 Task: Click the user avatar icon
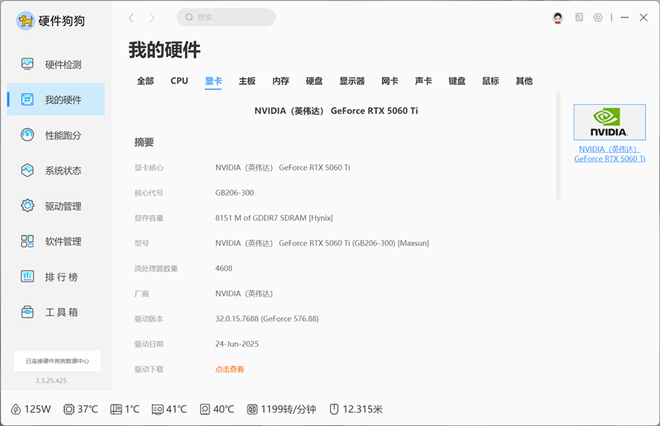pos(558,18)
